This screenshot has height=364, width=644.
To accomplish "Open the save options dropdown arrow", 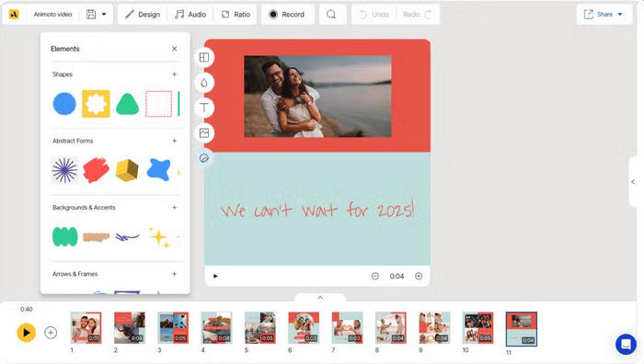I will pos(104,15).
